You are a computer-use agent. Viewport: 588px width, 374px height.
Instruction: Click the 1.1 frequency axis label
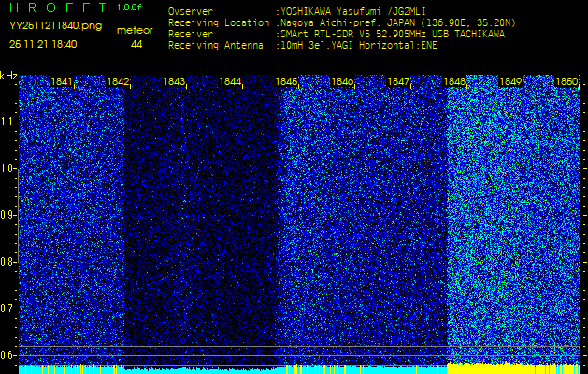pos(7,122)
